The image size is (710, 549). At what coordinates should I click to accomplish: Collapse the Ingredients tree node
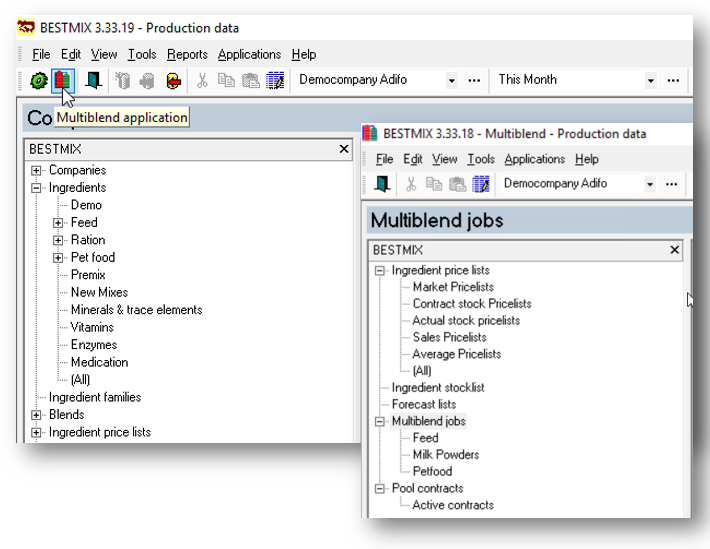(x=36, y=188)
